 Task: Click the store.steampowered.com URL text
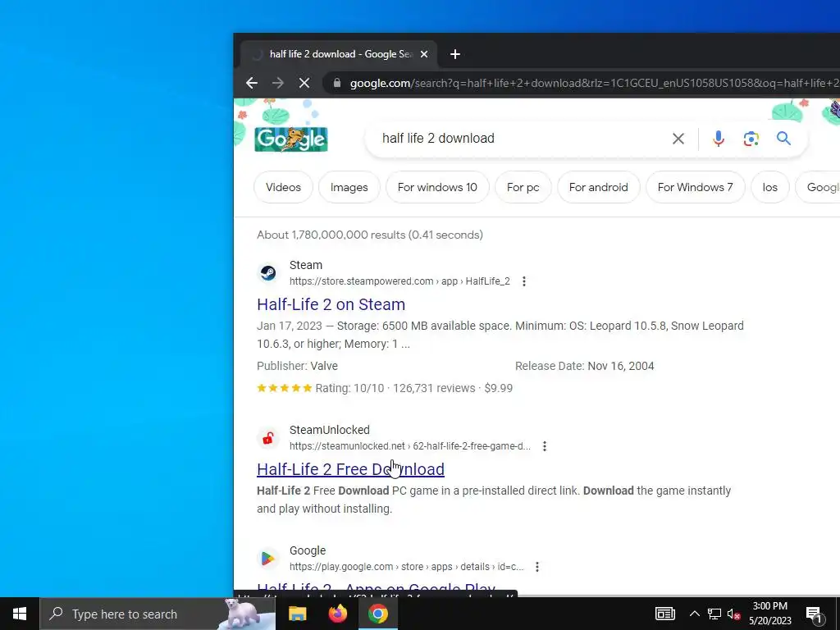pyautogui.click(x=399, y=281)
